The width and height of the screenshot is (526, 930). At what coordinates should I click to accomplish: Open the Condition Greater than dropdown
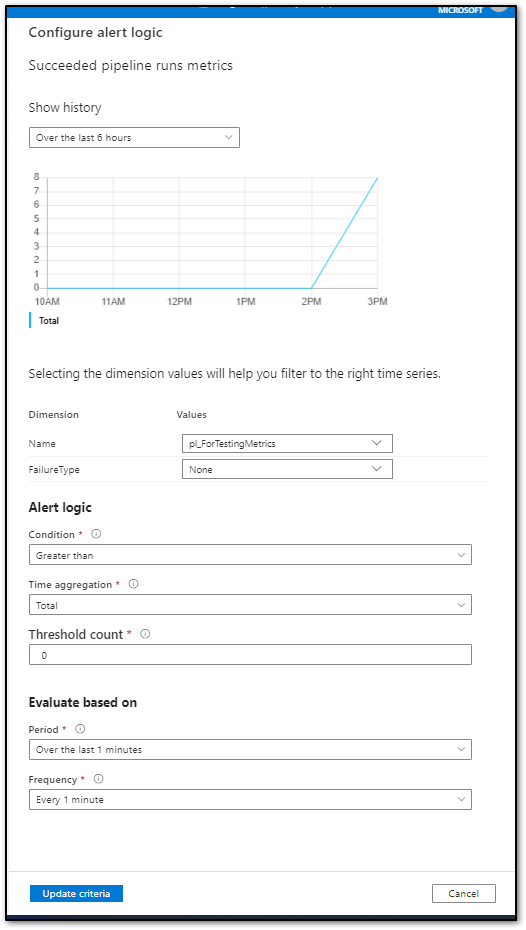tap(250, 555)
